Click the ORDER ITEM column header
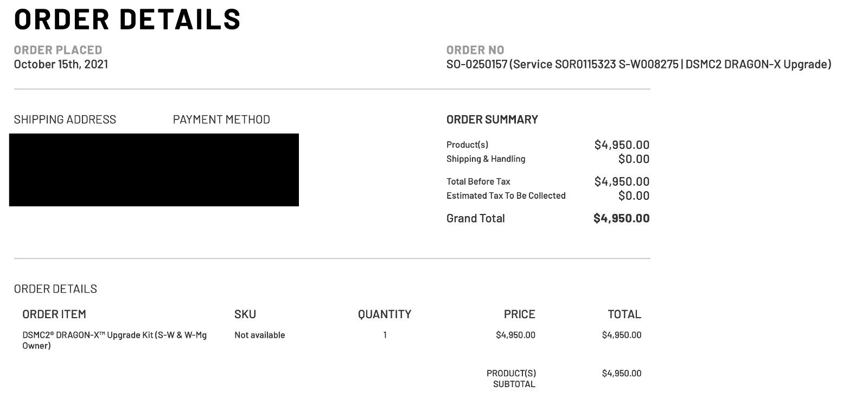The width and height of the screenshot is (868, 404). [x=54, y=314]
